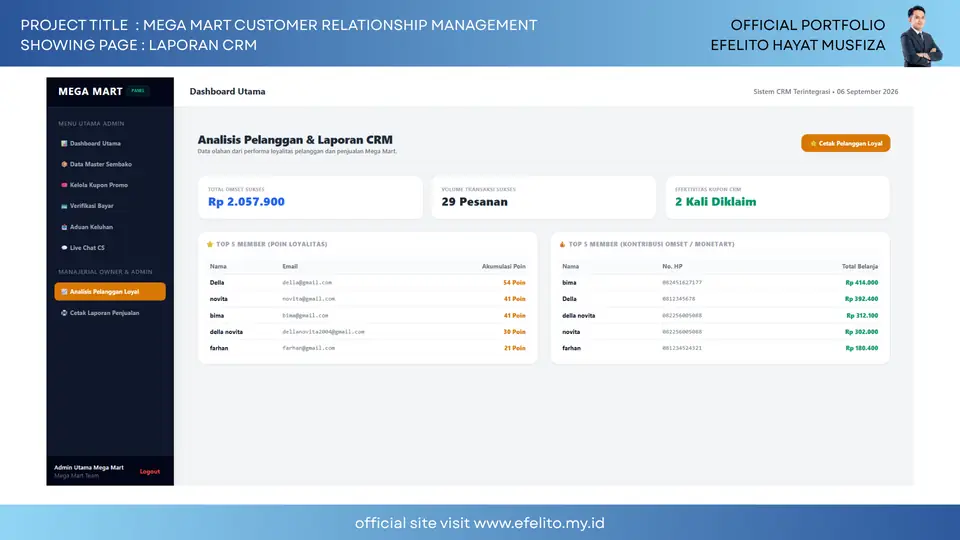Screen dimensions: 960x540
Task: Open Verifikasi Bayar page
Action: click(x=110, y=206)
